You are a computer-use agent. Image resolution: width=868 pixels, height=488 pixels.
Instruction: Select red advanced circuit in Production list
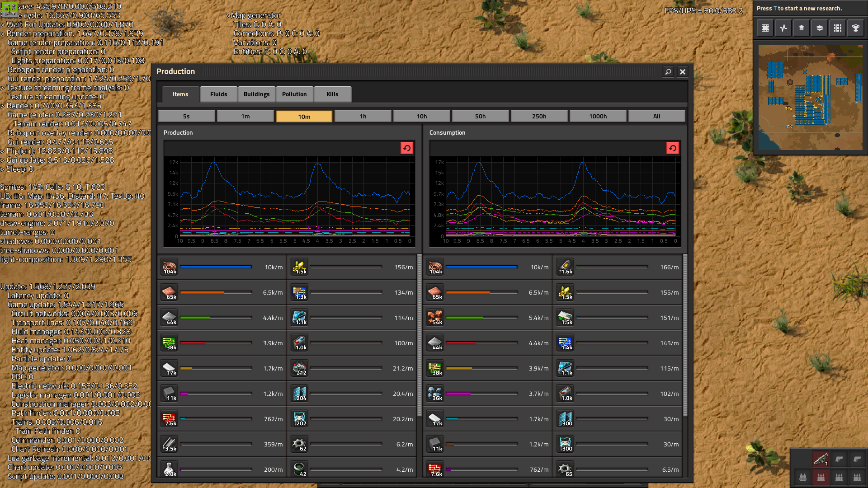pos(170,419)
